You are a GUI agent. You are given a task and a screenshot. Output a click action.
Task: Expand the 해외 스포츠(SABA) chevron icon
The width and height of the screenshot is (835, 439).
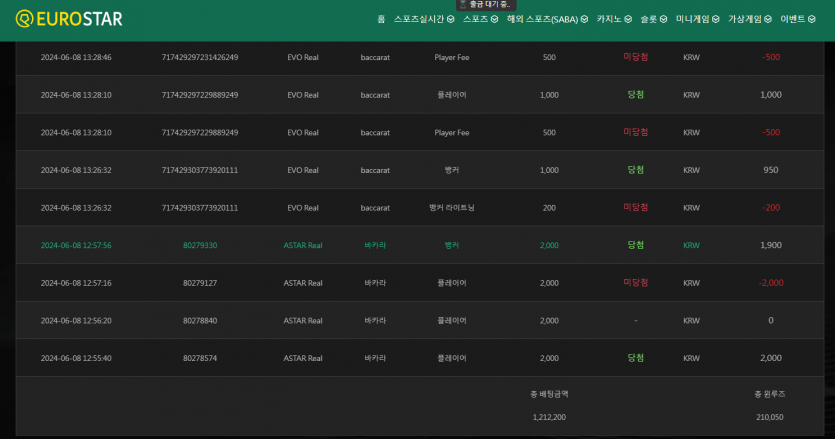click(584, 19)
